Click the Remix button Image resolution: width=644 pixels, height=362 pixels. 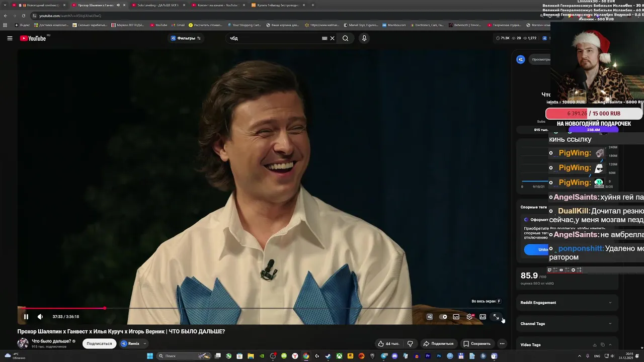click(130, 344)
